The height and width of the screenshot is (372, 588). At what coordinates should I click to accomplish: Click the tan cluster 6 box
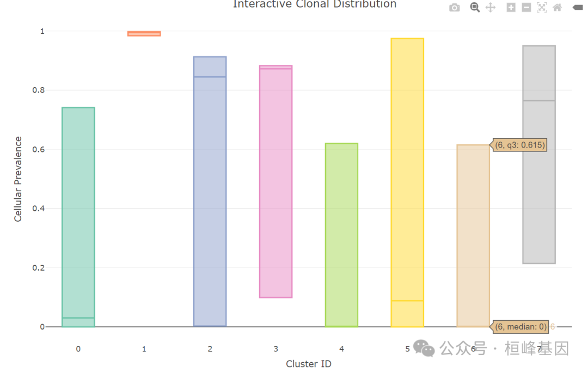pos(473,234)
